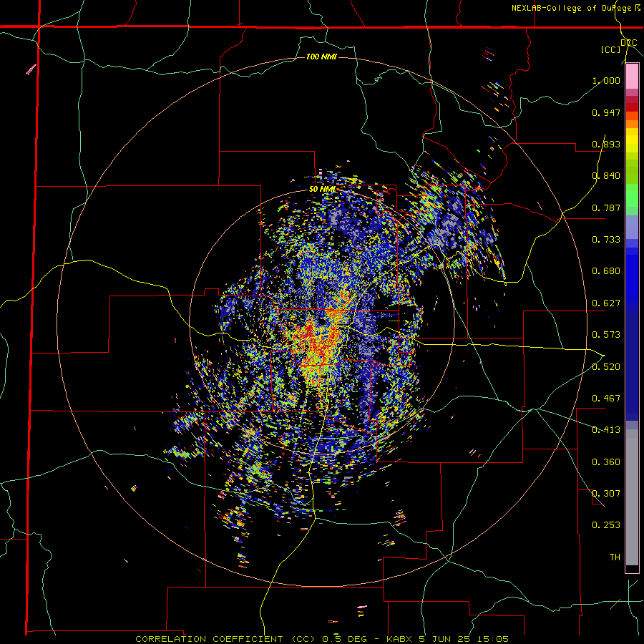
Task: Click the 0.413 legend value
Action: [606, 430]
